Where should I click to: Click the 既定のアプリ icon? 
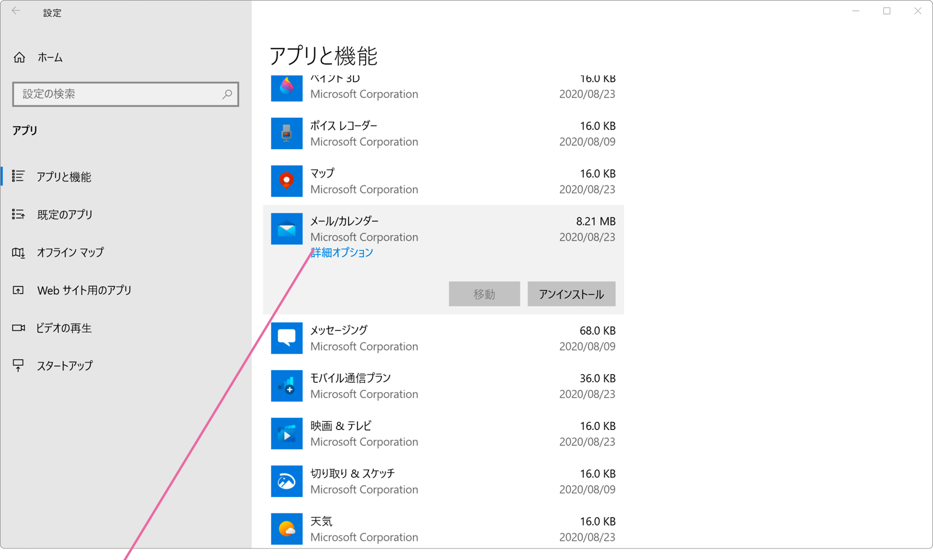[x=18, y=214]
